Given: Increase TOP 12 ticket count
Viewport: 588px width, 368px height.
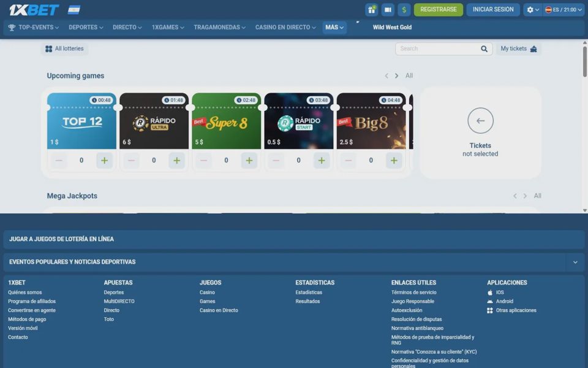Looking at the screenshot, I should (x=104, y=161).
